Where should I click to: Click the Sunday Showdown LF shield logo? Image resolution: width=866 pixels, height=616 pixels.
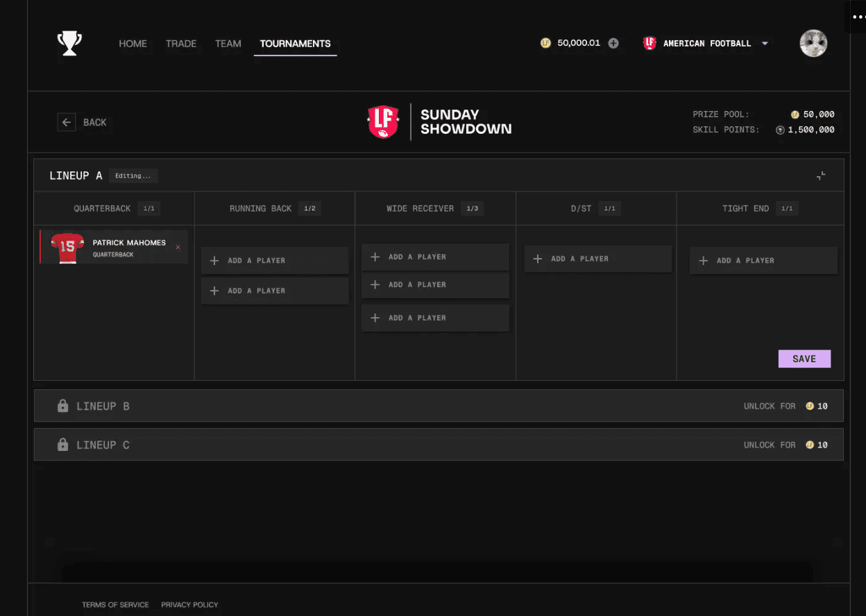(383, 122)
